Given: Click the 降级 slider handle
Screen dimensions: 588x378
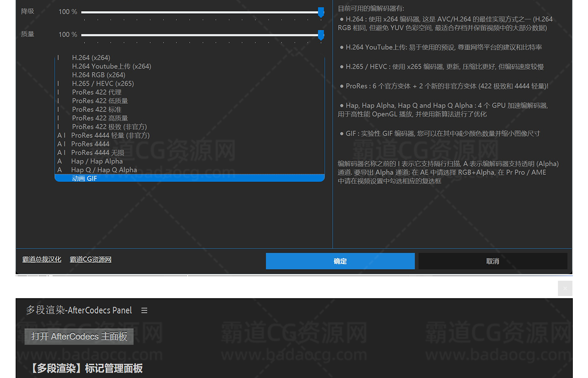Looking at the screenshot, I should tap(321, 12).
